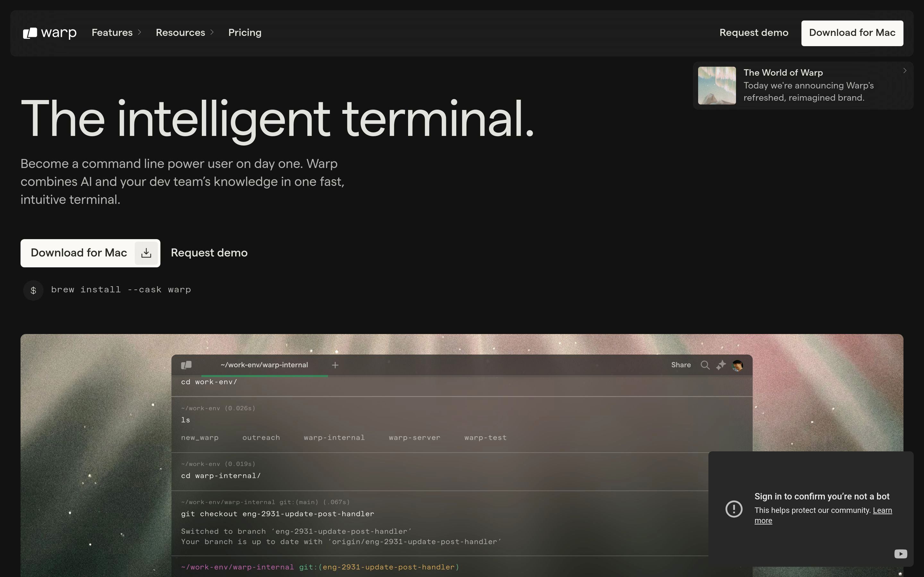924x577 pixels.
Task: Click the download arrow icon on hero button
Action: tap(146, 253)
